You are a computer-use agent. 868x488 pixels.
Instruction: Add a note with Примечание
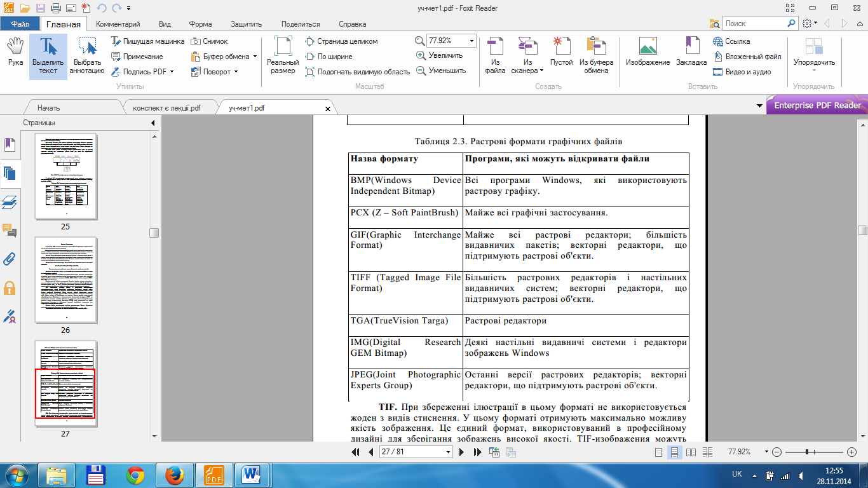pos(137,57)
